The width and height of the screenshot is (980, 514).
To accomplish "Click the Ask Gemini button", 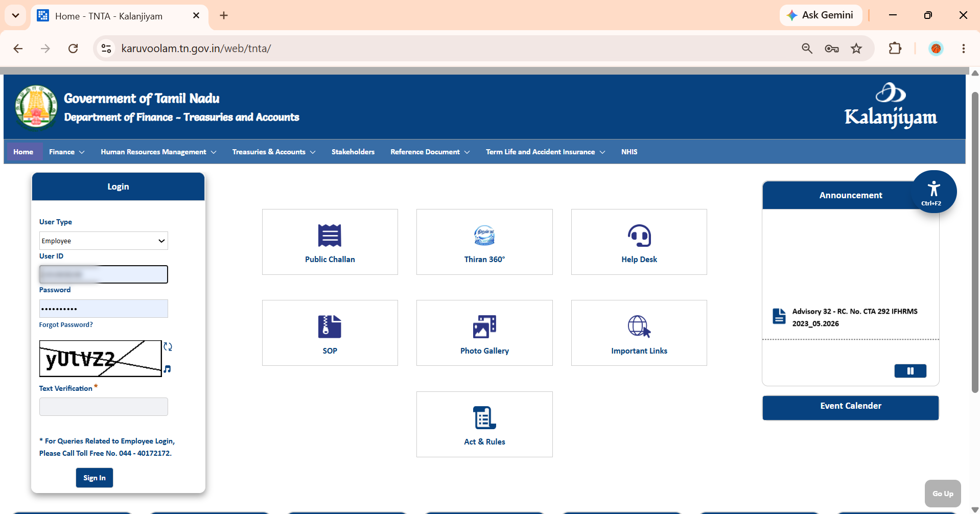I will tap(821, 15).
